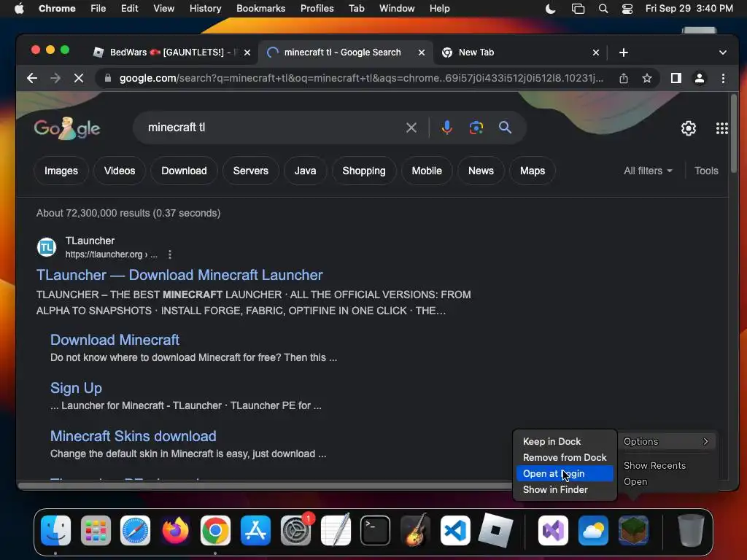747x560 pixels.
Task: Toggle Keep in Dock option
Action: pyautogui.click(x=565, y=441)
